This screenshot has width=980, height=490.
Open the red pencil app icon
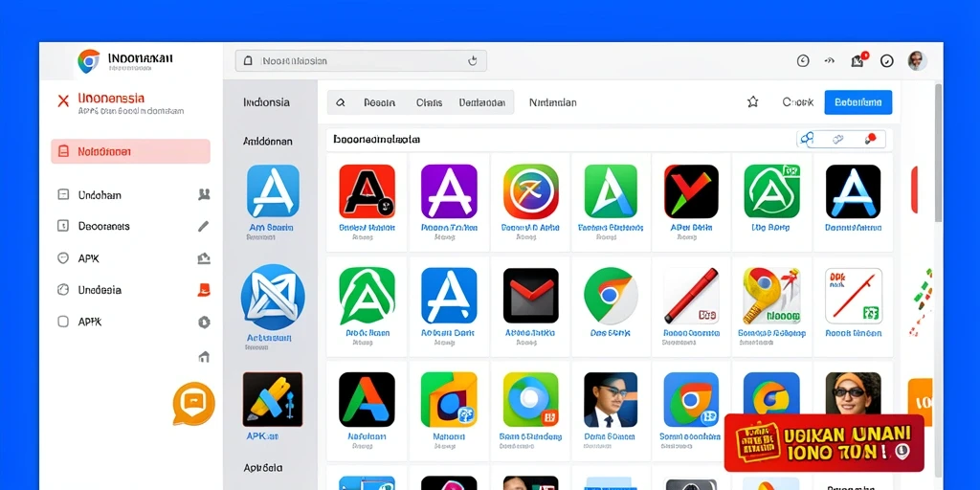(x=691, y=296)
